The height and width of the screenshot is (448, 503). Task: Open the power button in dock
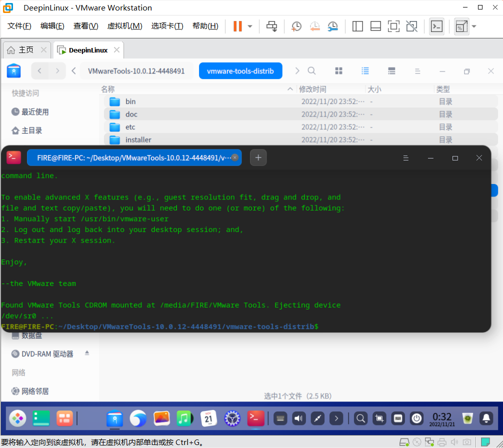(416, 418)
